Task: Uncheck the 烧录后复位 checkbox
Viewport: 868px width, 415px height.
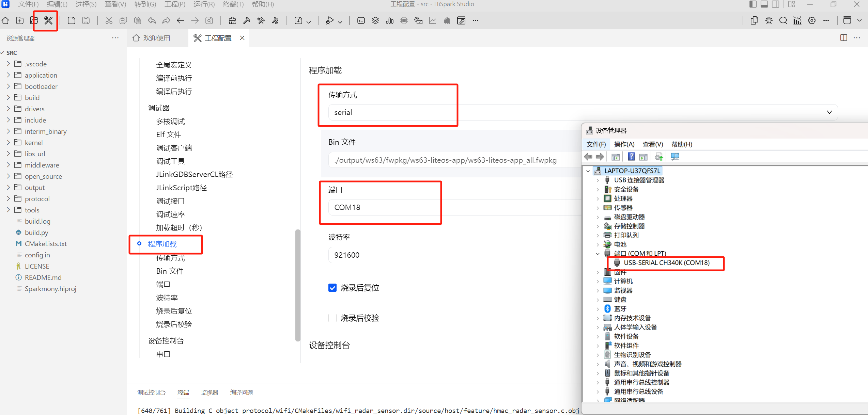Action: pos(332,288)
